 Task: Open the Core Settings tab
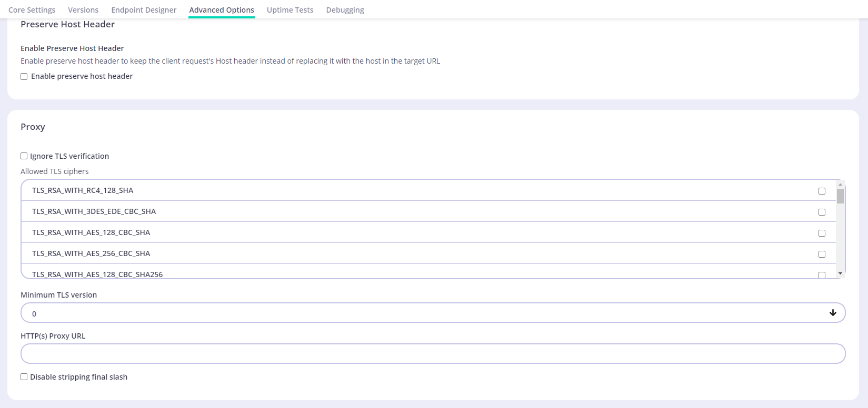pyautogui.click(x=32, y=10)
